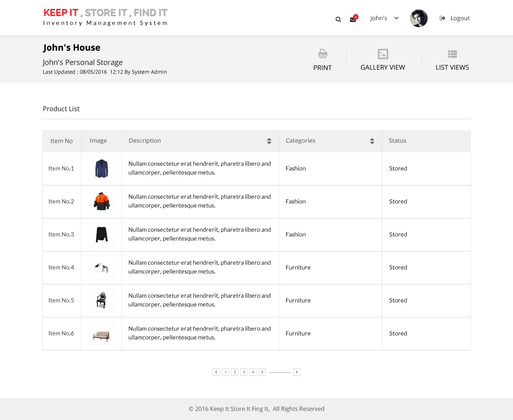Switch to Gallery View
This screenshot has height=420, width=513.
383,60
